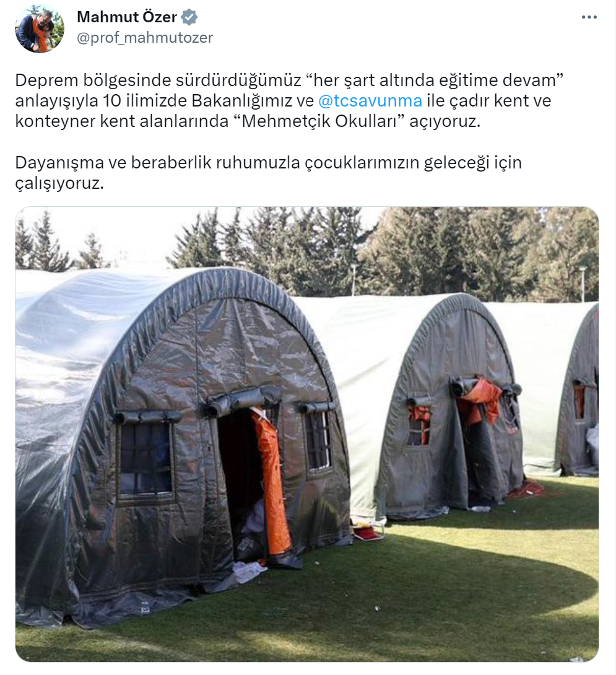
Task: Click the right window of the front tent
Action: pyautogui.click(x=318, y=439)
